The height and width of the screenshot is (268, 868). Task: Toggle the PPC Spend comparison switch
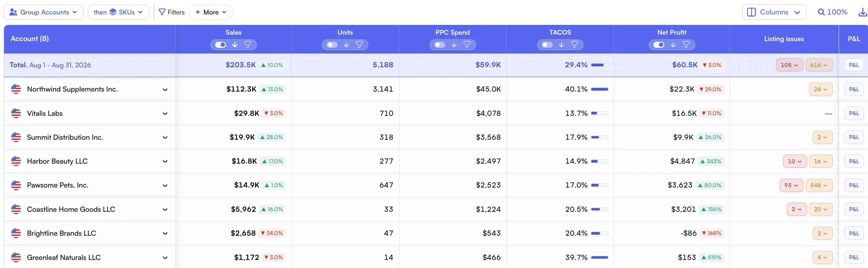pos(440,44)
